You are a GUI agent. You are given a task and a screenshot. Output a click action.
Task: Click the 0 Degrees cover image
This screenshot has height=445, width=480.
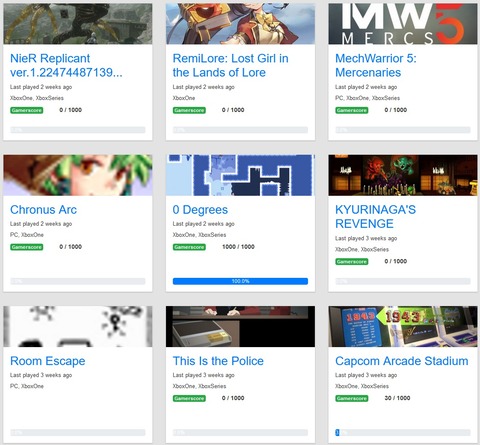(240, 175)
